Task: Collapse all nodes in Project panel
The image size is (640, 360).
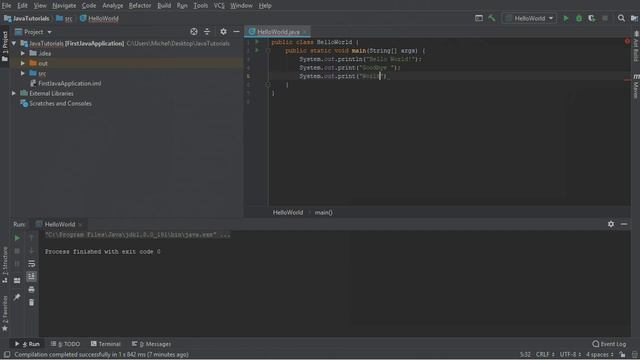Action: (207, 32)
